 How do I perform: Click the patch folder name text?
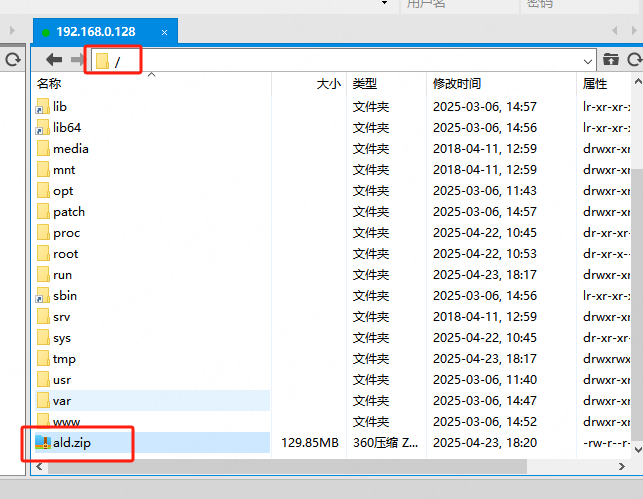coord(69,212)
